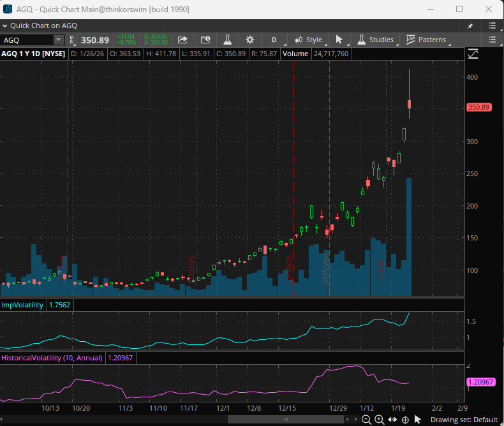
Task: Open the chart events calendar icon
Action: (205, 40)
